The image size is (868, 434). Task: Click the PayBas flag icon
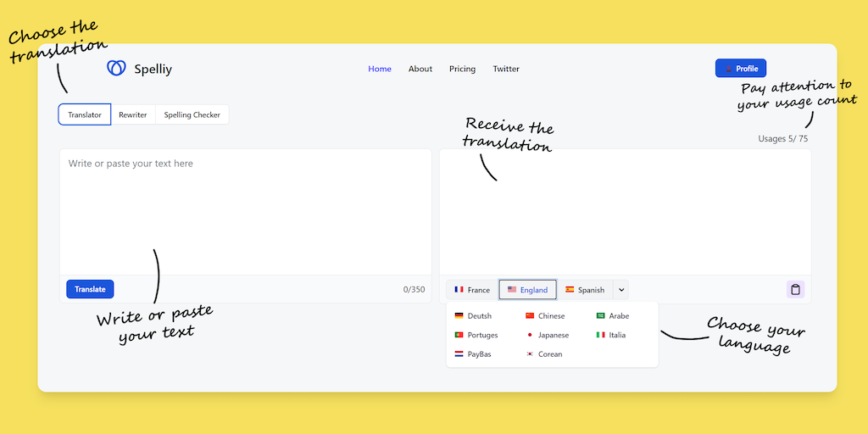tap(459, 353)
